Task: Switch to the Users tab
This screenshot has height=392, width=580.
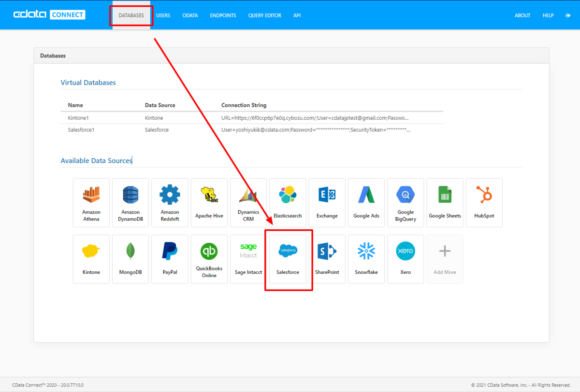Action: pyautogui.click(x=163, y=15)
